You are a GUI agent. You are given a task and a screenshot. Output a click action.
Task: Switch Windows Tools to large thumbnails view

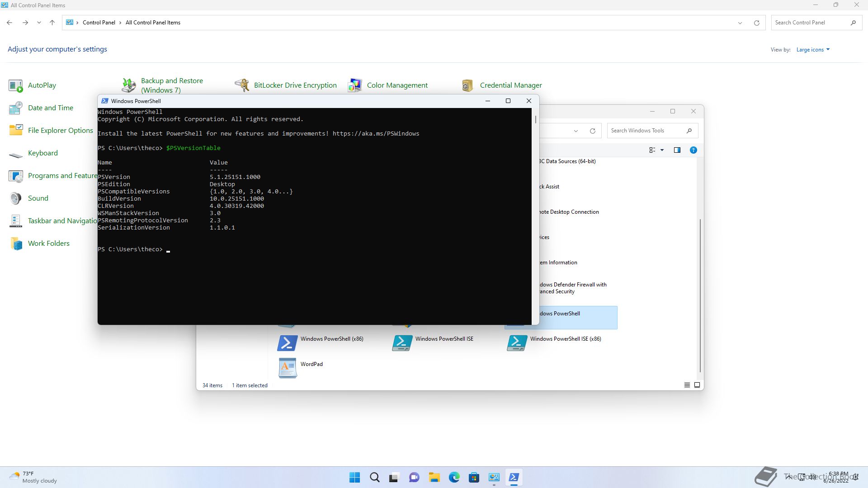(697, 385)
